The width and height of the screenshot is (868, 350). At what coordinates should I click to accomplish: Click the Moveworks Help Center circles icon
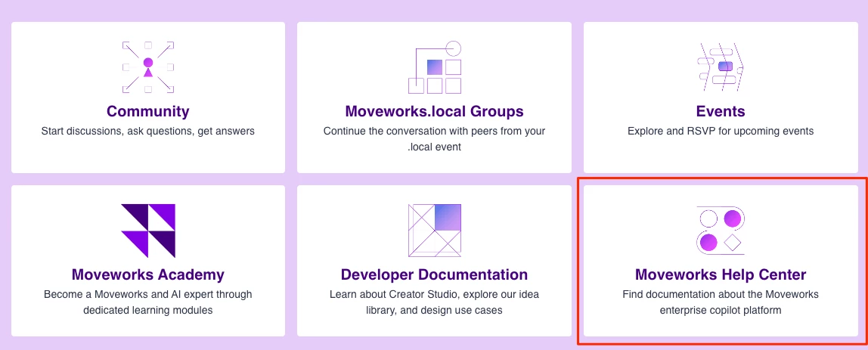[x=721, y=231]
